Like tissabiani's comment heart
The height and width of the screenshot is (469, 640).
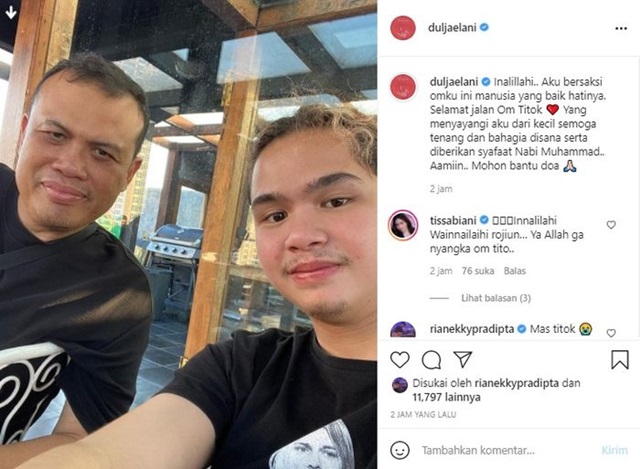611,224
